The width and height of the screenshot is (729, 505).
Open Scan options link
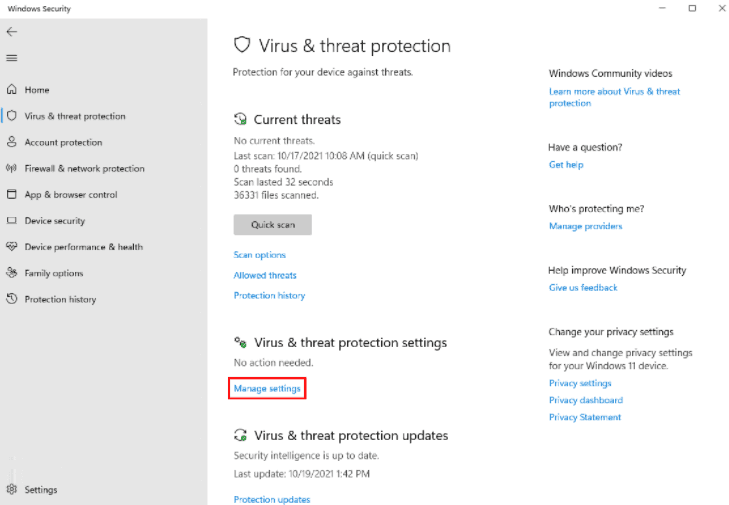tap(259, 255)
